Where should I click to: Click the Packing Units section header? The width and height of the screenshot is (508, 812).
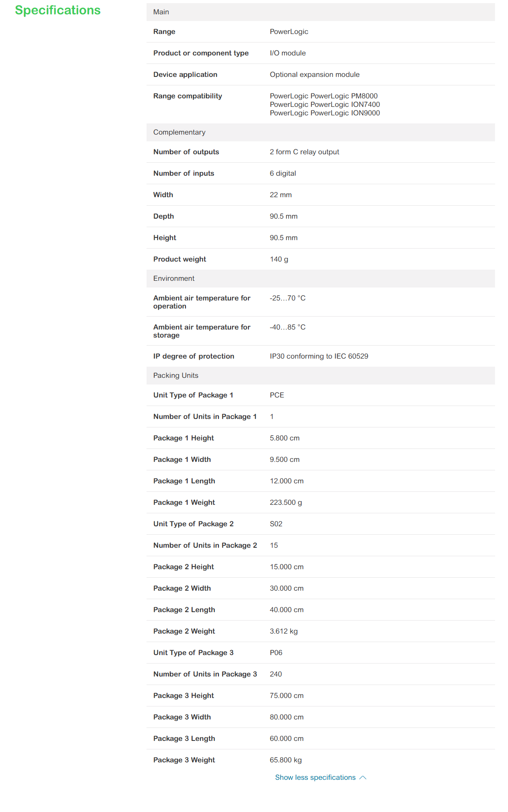176,376
